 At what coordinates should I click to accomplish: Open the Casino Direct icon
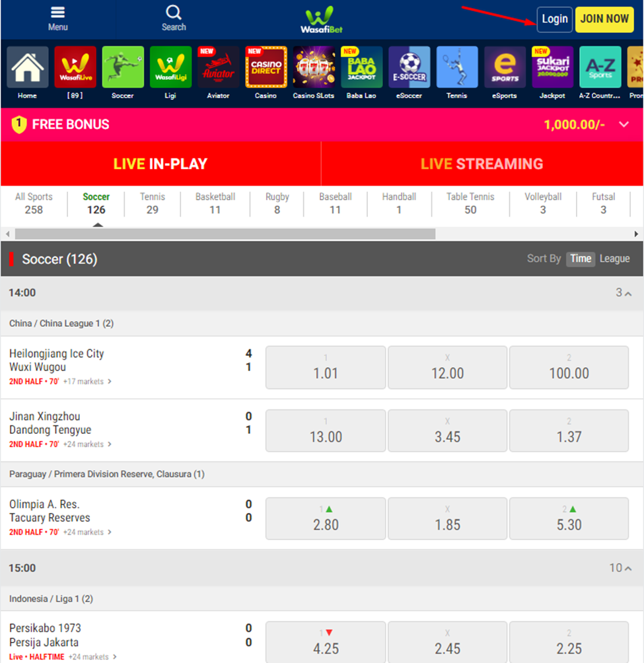coord(266,67)
